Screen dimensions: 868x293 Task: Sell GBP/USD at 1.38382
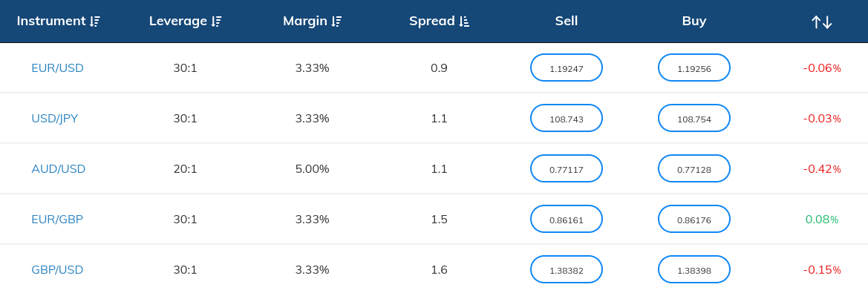[x=567, y=270]
